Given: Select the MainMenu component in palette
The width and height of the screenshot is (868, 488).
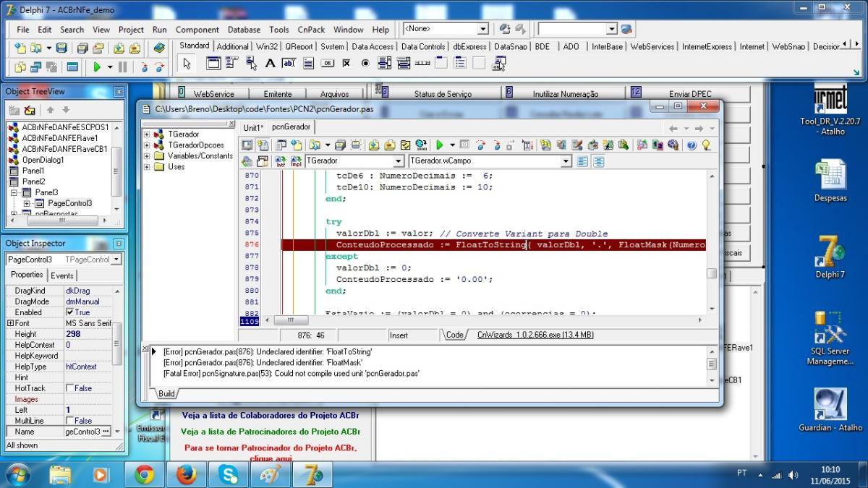Looking at the screenshot, I should 231,64.
